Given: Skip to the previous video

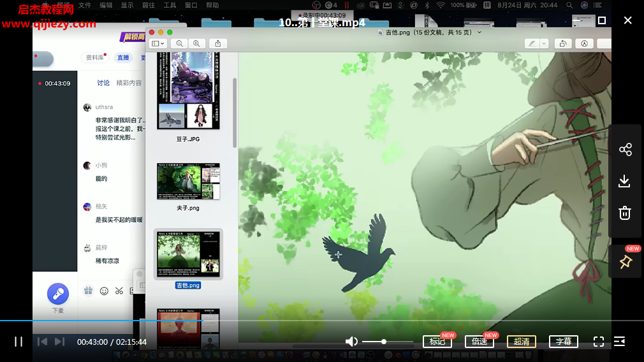Looking at the screenshot, I should coord(42,342).
